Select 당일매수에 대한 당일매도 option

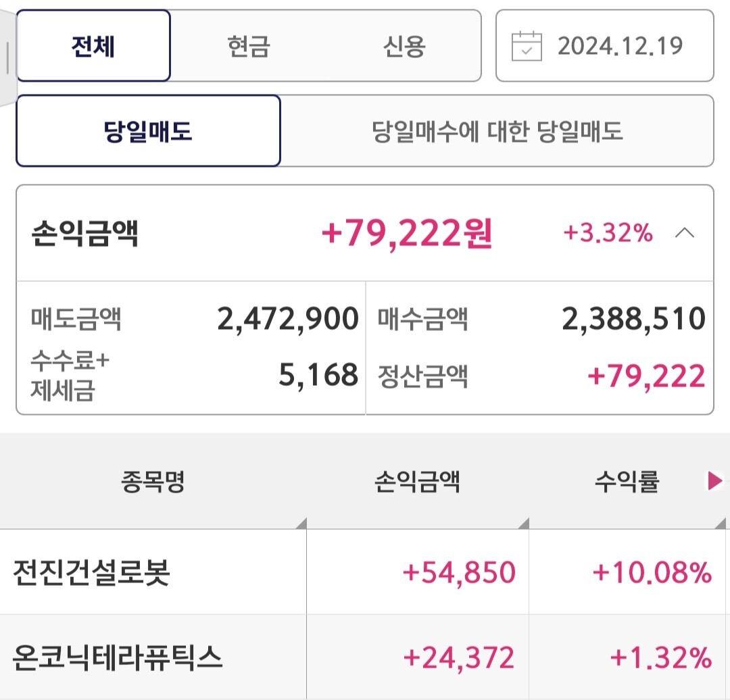[x=497, y=130]
